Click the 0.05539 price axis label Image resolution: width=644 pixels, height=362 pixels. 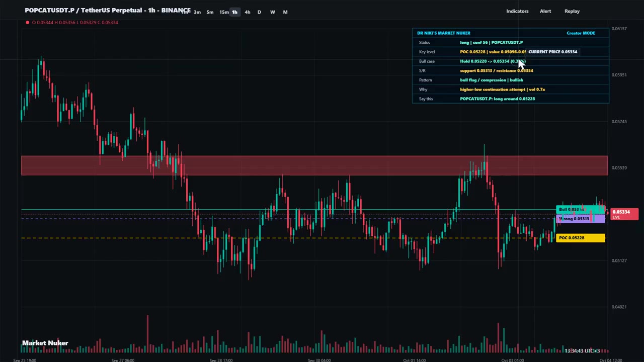click(619, 167)
